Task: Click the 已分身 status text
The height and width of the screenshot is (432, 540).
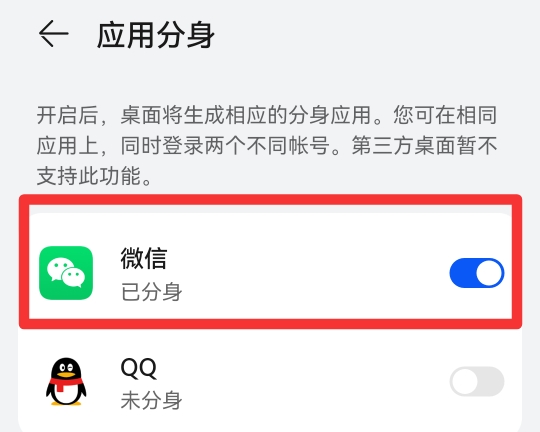Action: click(151, 292)
